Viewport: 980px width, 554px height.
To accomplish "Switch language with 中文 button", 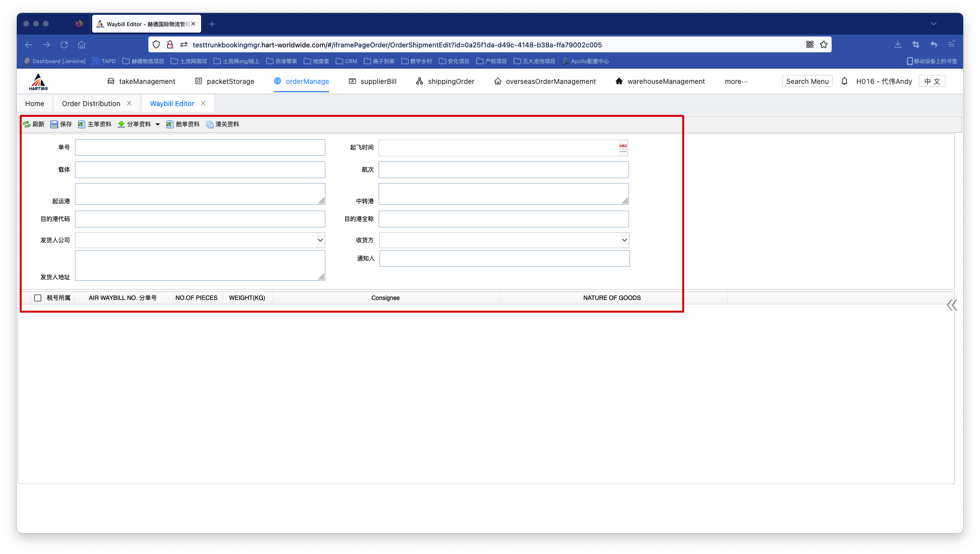I will click(x=932, y=81).
